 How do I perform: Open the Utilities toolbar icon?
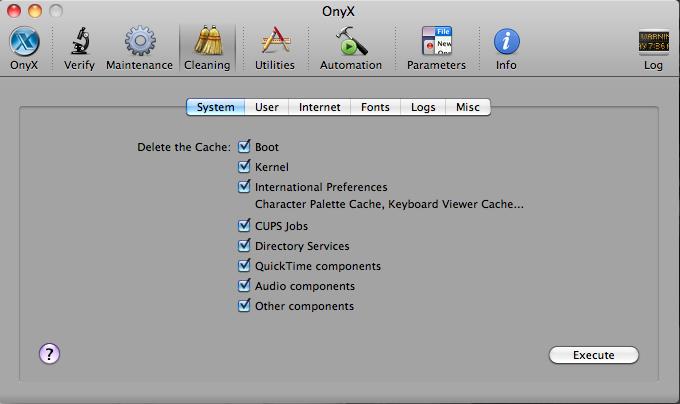(274, 42)
